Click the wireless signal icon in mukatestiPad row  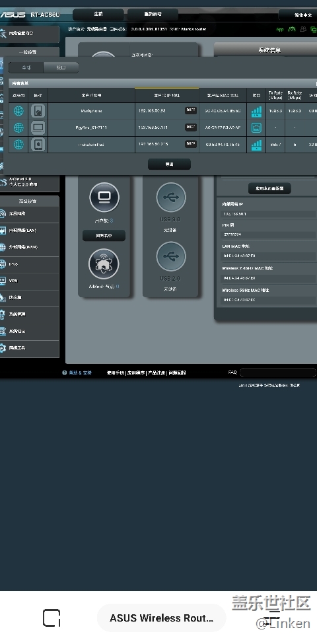256,145
